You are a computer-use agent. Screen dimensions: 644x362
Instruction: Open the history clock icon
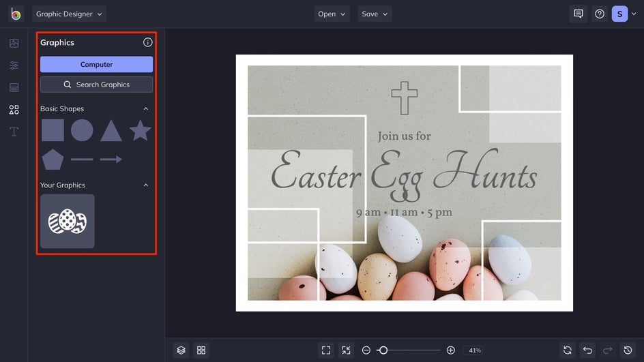tap(628, 350)
